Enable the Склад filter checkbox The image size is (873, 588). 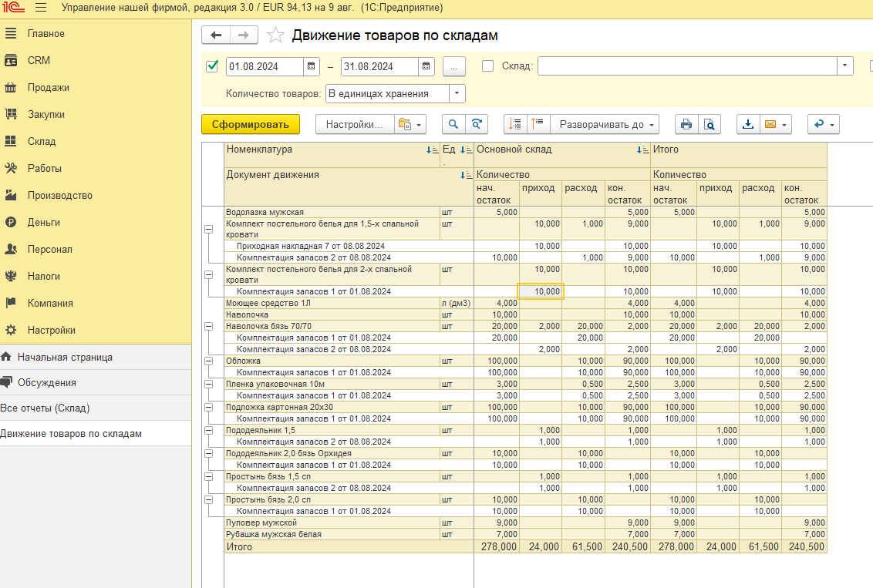[487, 66]
